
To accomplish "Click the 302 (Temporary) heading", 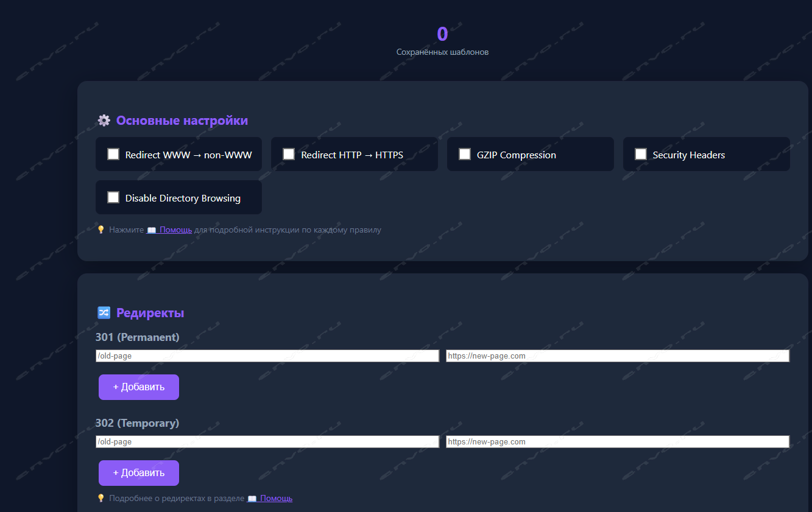I will tap(137, 423).
